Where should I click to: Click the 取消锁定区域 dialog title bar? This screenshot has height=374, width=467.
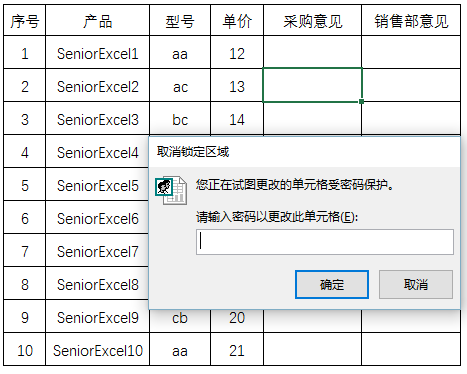click(x=304, y=152)
